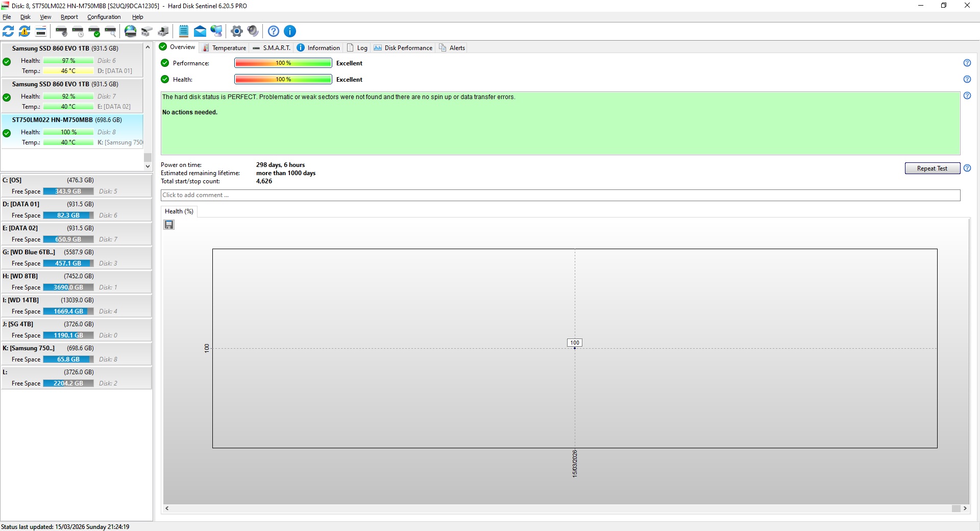Click the Performance 100 % gradient bar
The height and width of the screenshot is (531, 980).
[x=283, y=63]
